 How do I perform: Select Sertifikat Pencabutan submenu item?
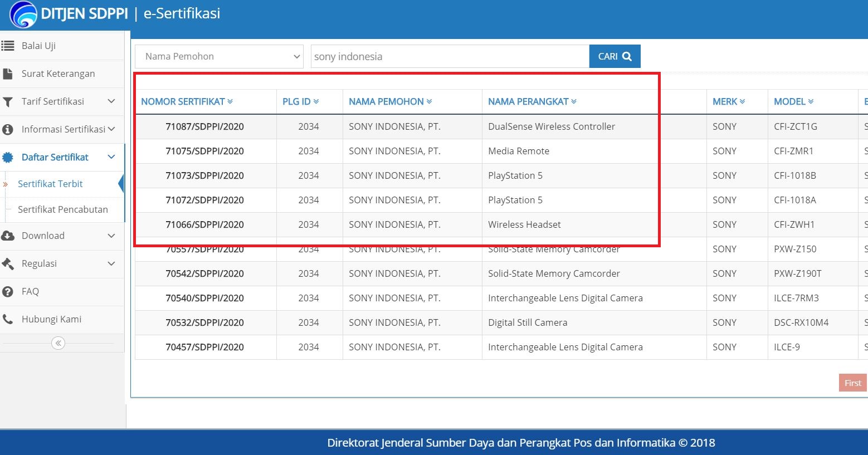pyautogui.click(x=63, y=209)
